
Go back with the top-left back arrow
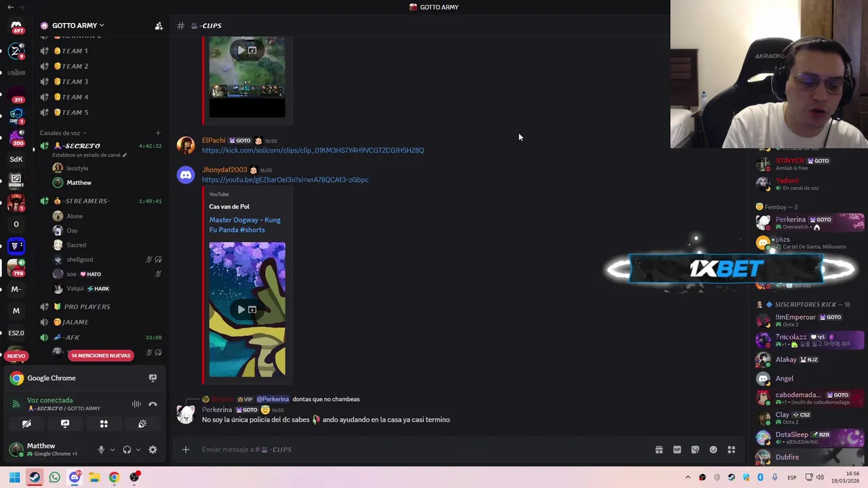10,7
